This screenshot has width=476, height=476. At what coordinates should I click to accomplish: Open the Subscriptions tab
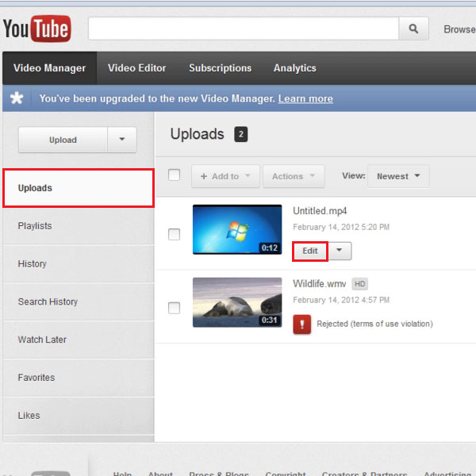coord(220,68)
